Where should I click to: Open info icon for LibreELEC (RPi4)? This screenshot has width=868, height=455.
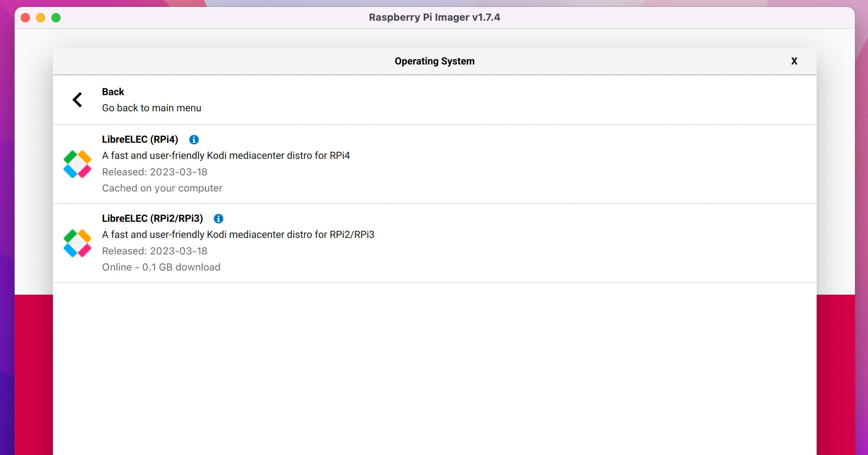194,140
